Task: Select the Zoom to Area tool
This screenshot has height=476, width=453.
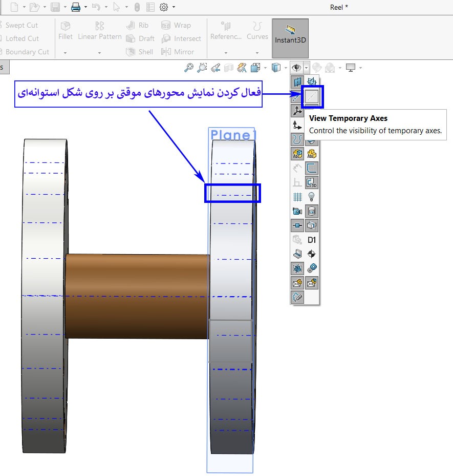Action: (x=202, y=67)
